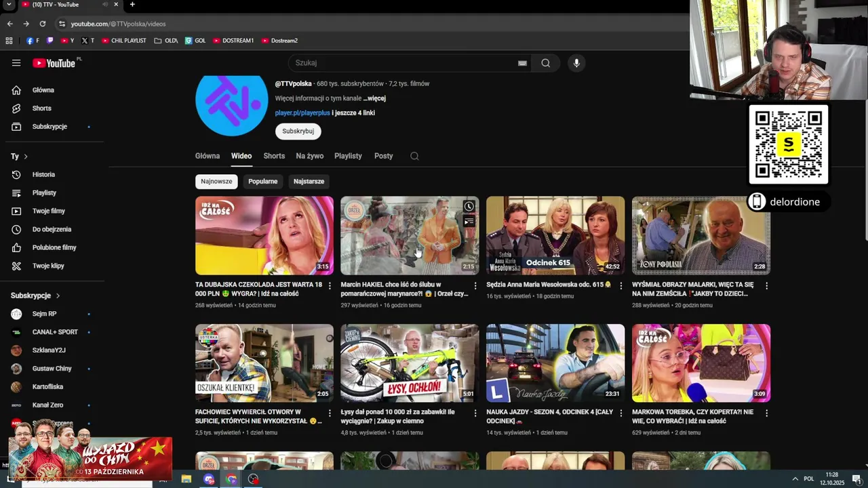Select the Popularne sort chip

262,182
